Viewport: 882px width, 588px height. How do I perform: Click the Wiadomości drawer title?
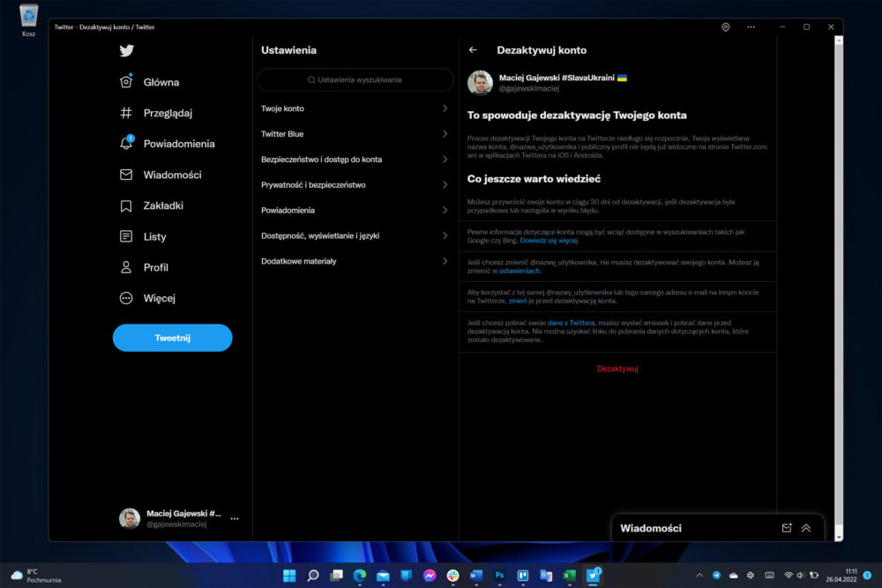(x=651, y=528)
